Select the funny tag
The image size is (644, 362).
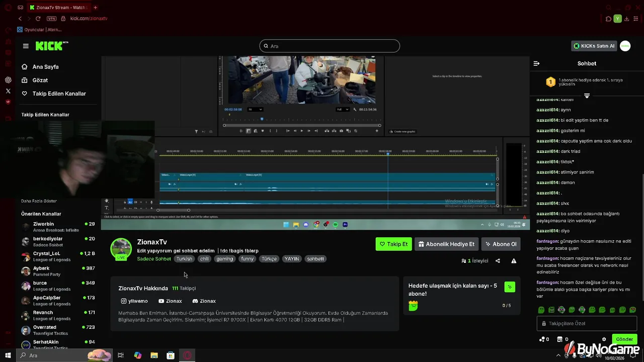247,259
